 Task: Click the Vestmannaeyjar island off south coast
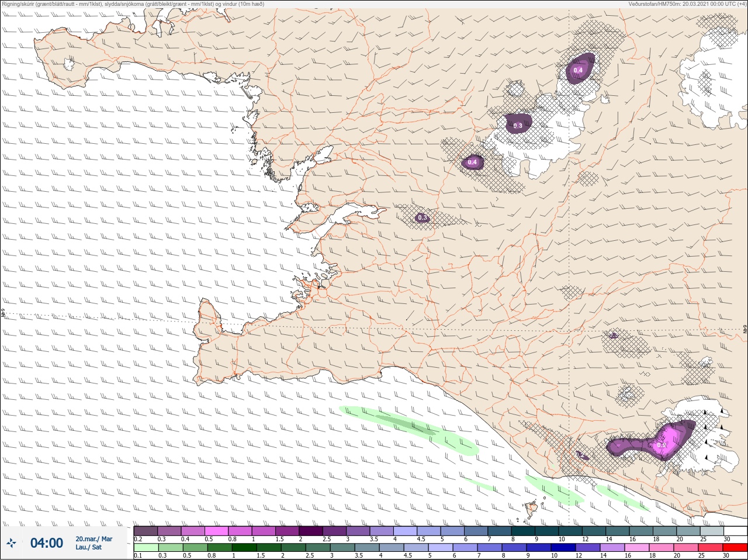(531, 509)
